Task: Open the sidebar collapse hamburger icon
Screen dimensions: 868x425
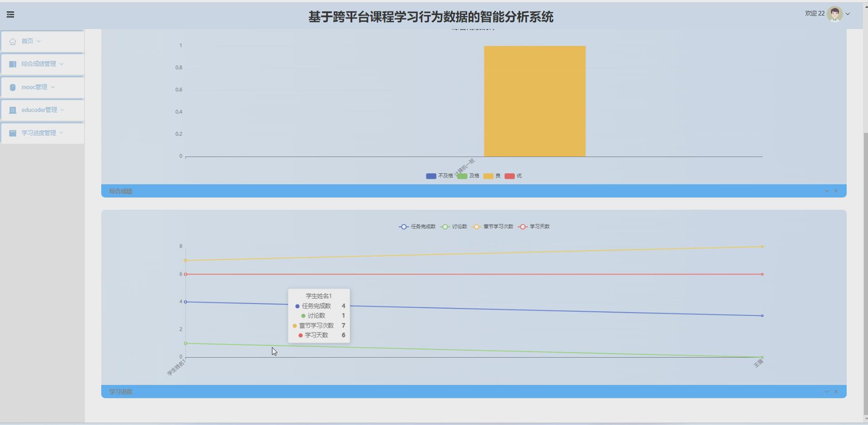Action: (10, 15)
